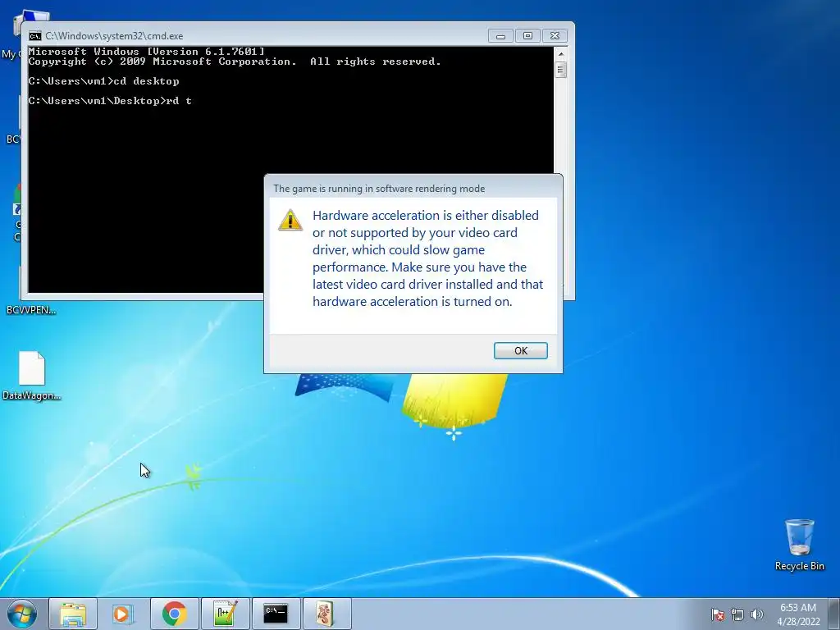Image resolution: width=840 pixels, height=630 pixels.
Task: Click the cmd.exe window title text
Action: (114, 36)
